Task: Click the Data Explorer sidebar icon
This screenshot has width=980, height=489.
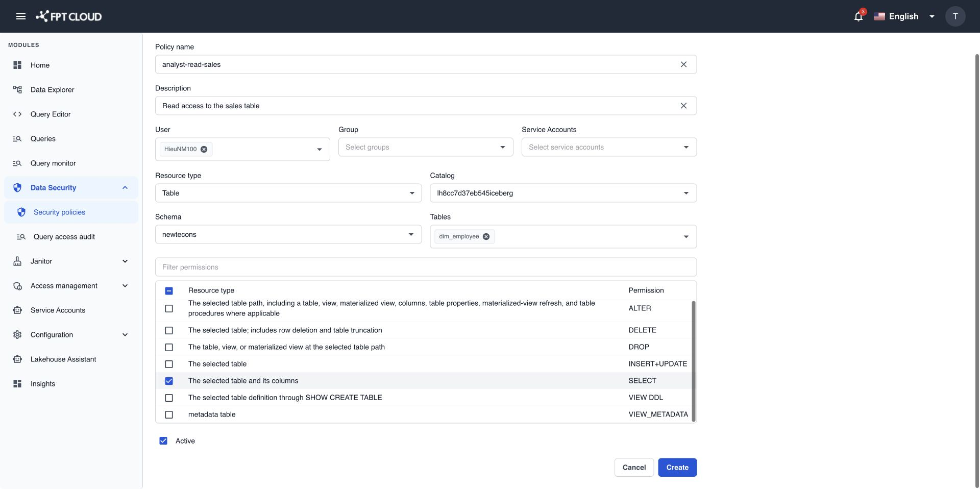Action: click(17, 90)
